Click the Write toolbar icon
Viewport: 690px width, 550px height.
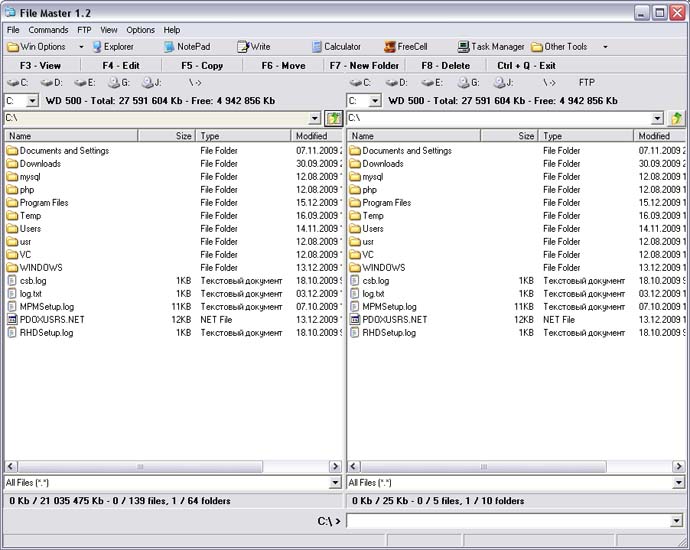[x=254, y=47]
